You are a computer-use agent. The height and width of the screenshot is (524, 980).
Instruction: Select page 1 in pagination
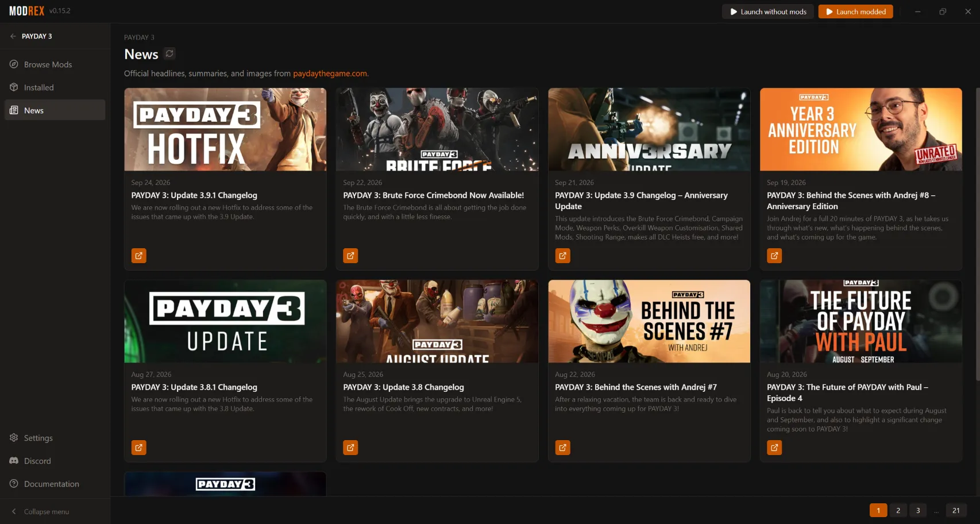[x=878, y=510]
